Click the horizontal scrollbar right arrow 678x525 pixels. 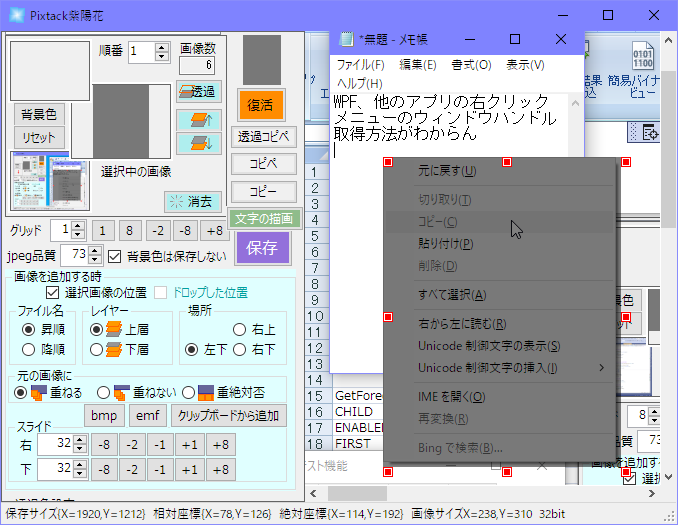pyautogui.click(x=652, y=493)
